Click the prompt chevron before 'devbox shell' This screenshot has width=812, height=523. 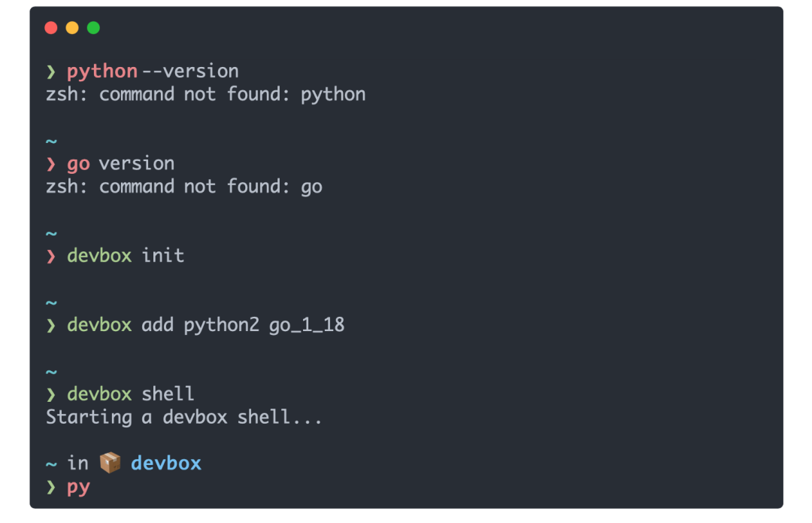[x=51, y=394]
